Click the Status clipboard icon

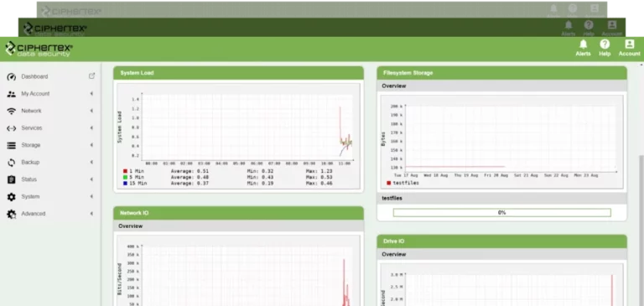point(12,179)
